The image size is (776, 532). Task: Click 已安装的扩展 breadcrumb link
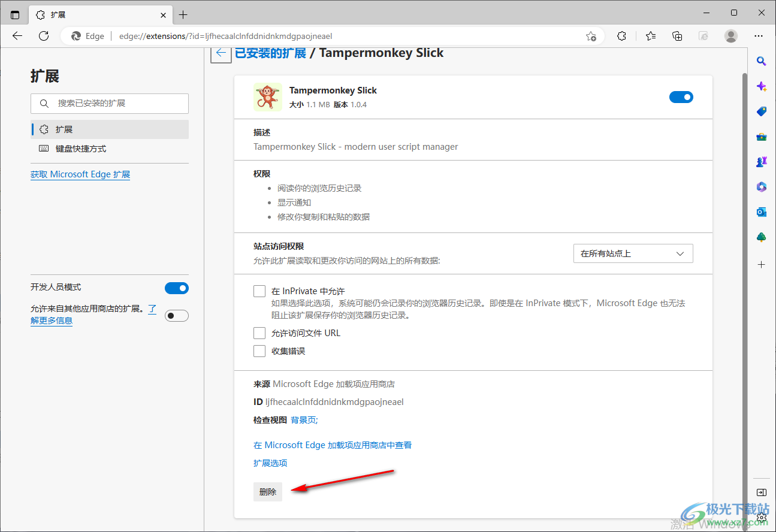click(x=270, y=53)
